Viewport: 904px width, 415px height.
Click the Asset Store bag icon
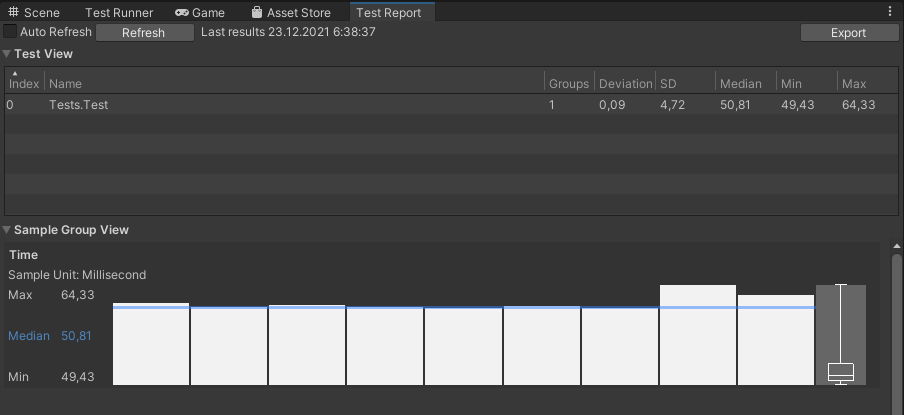tap(257, 12)
